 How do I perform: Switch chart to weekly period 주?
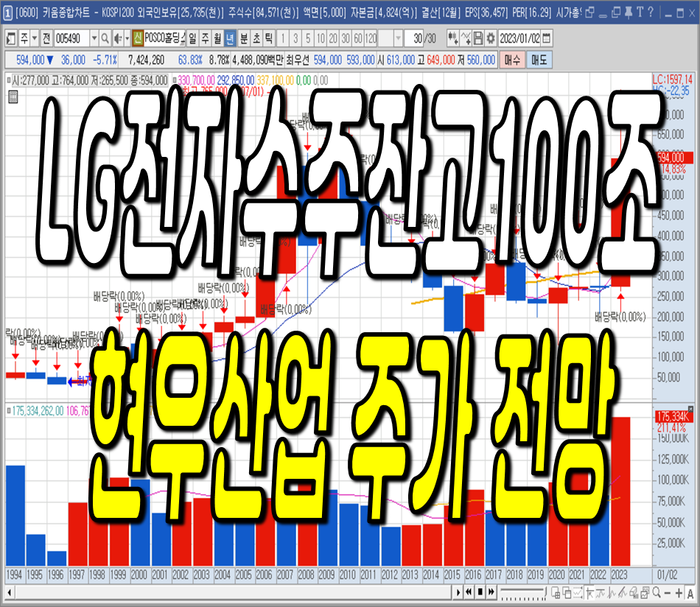(205, 38)
